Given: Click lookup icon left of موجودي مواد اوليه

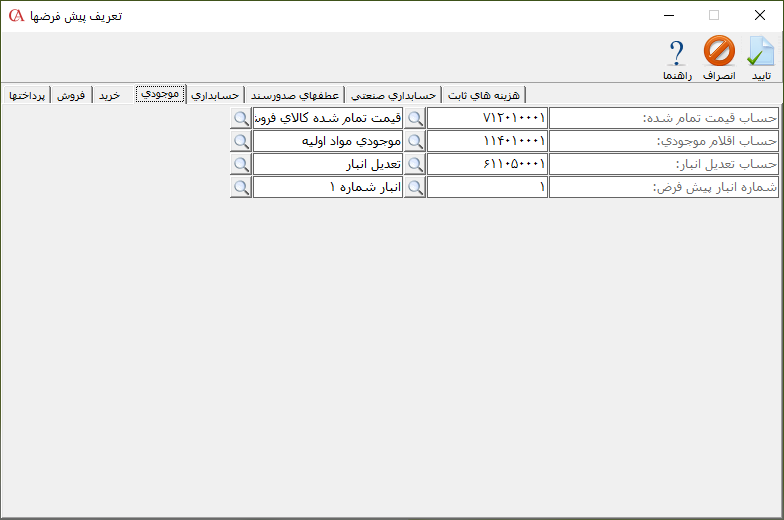Looking at the screenshot, I should coord(241,141).
